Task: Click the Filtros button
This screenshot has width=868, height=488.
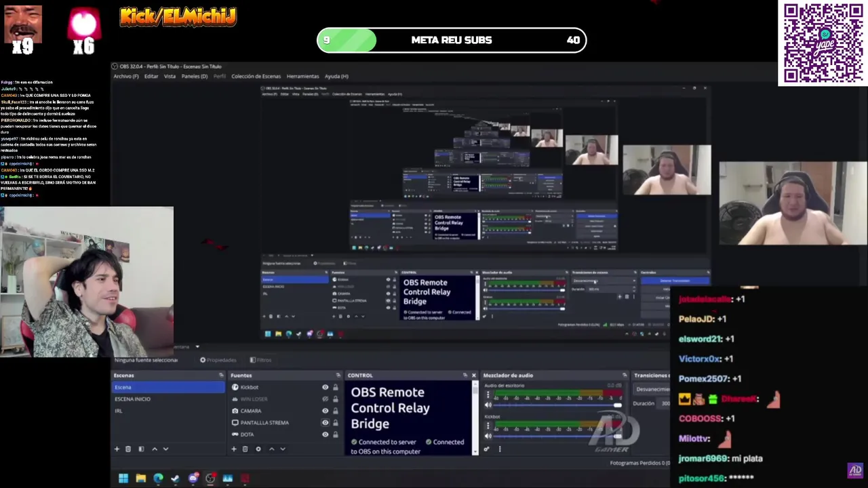Action: point(261,360)
